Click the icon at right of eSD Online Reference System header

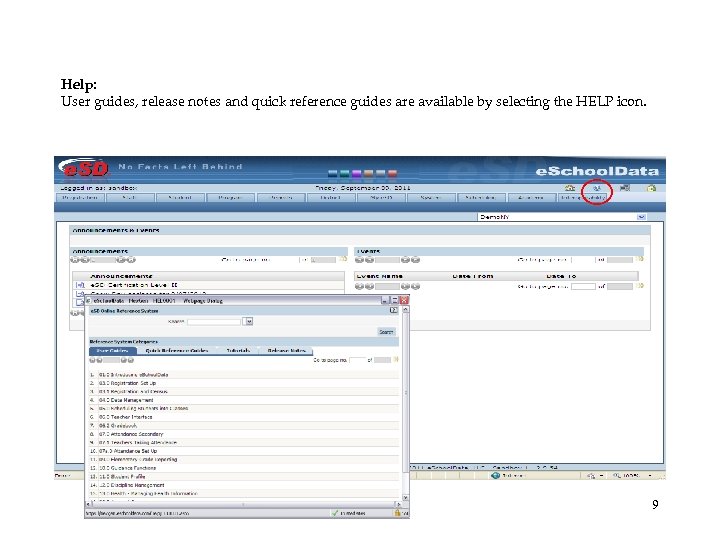click(394, 310)
